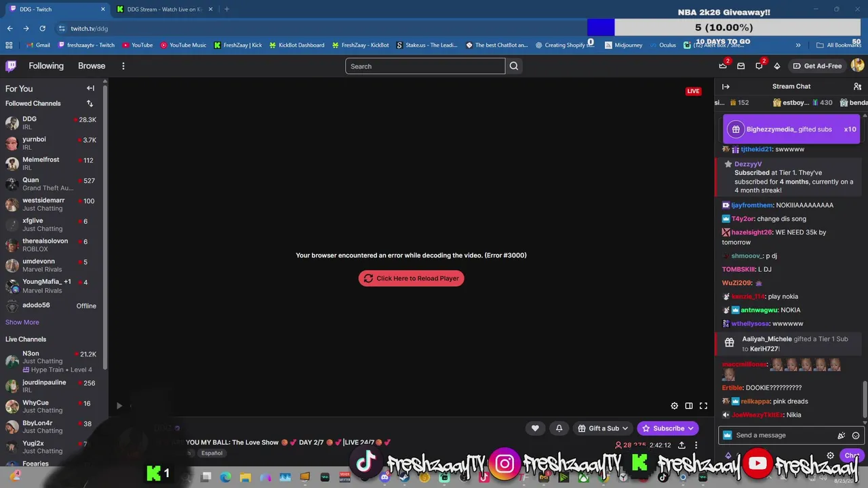Open the emote picker in chat
The width and height of the screenshot is (868, 488).
click(856, 435)
